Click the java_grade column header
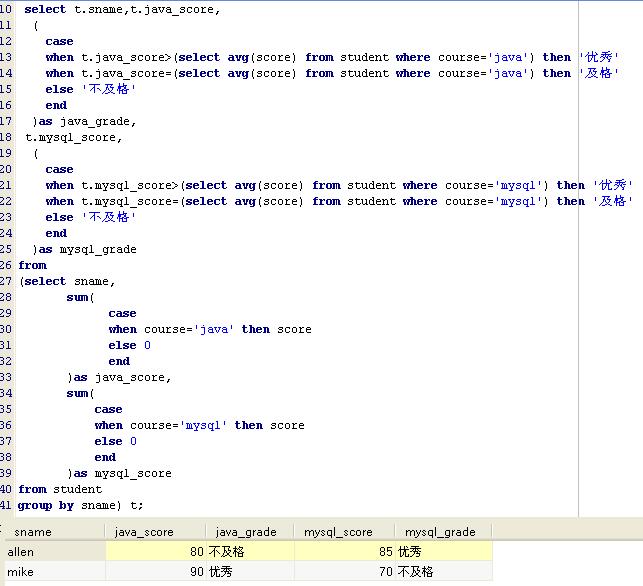Screen dimensions: 643x586 point(250,532)
